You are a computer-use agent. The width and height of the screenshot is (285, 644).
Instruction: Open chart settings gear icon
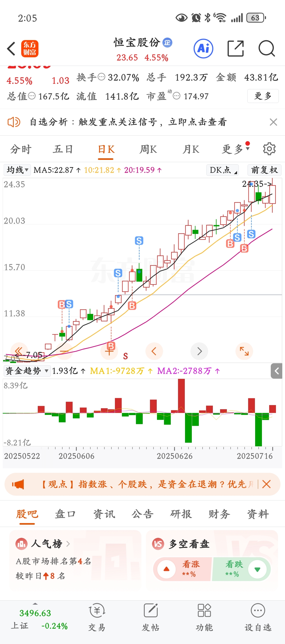click(x=269, y=149)
